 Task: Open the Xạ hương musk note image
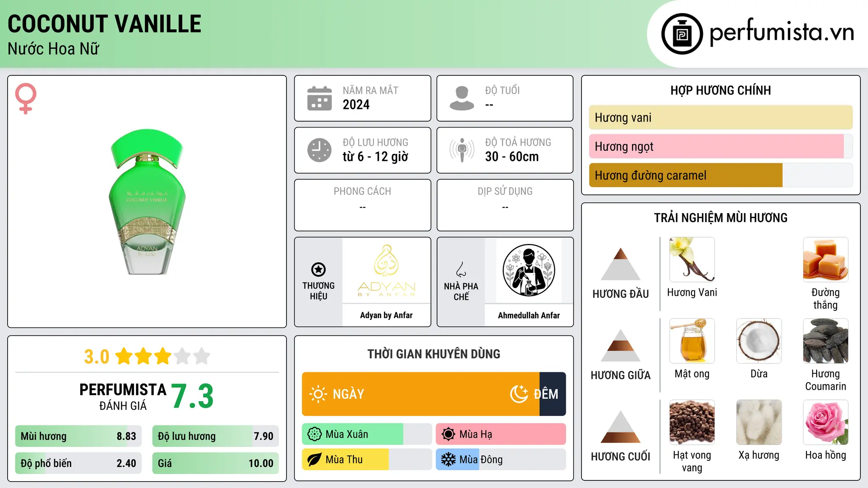coord(759,422)
